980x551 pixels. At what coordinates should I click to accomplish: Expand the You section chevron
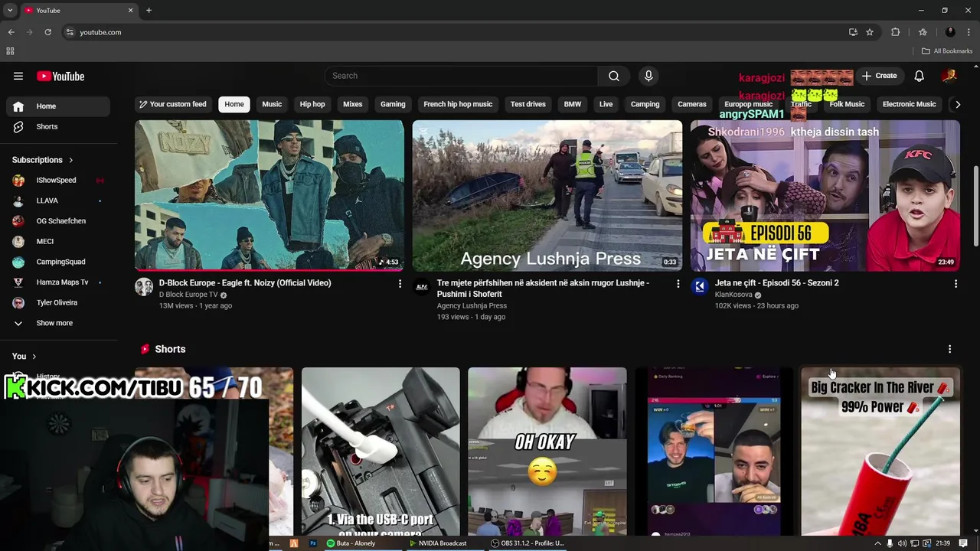coord(34,357)
